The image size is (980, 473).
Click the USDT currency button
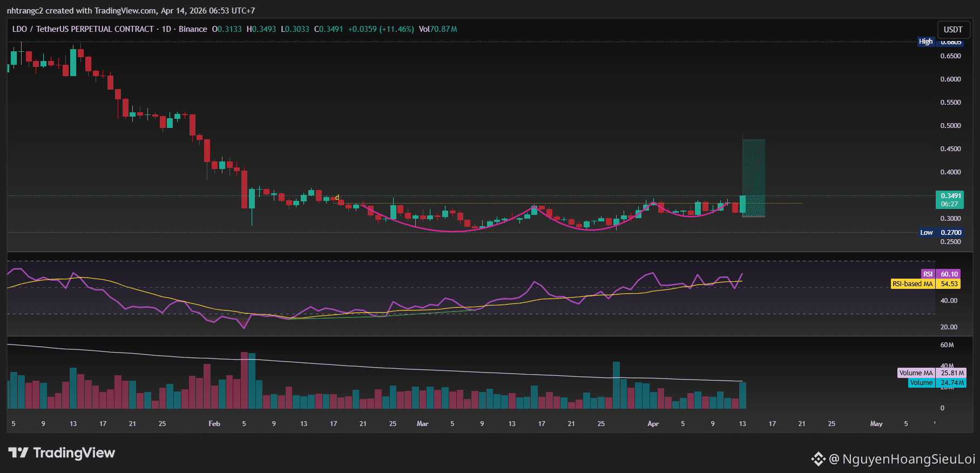tap(953, 30)
